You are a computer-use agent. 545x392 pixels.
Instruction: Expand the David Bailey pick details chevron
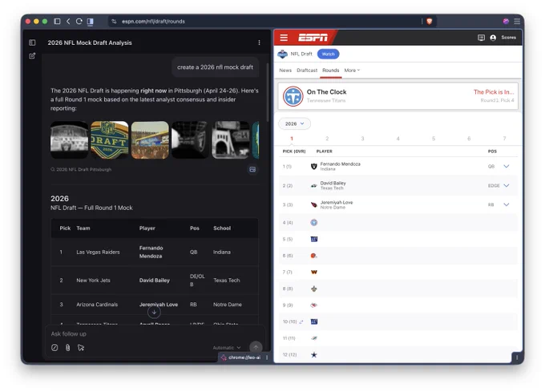click(507, 185)
